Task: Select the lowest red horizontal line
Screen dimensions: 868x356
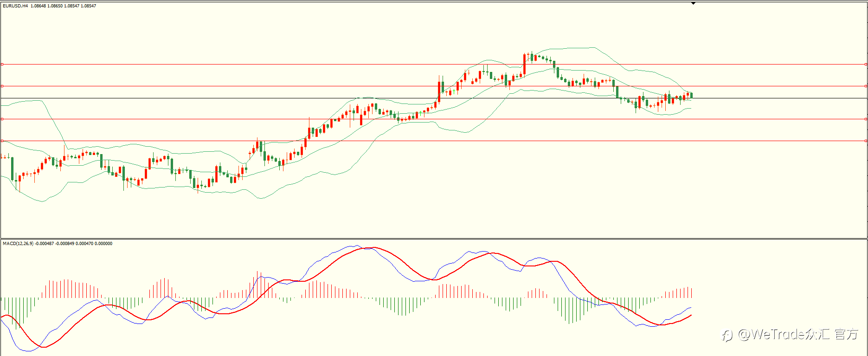Action: click(434, 141)
